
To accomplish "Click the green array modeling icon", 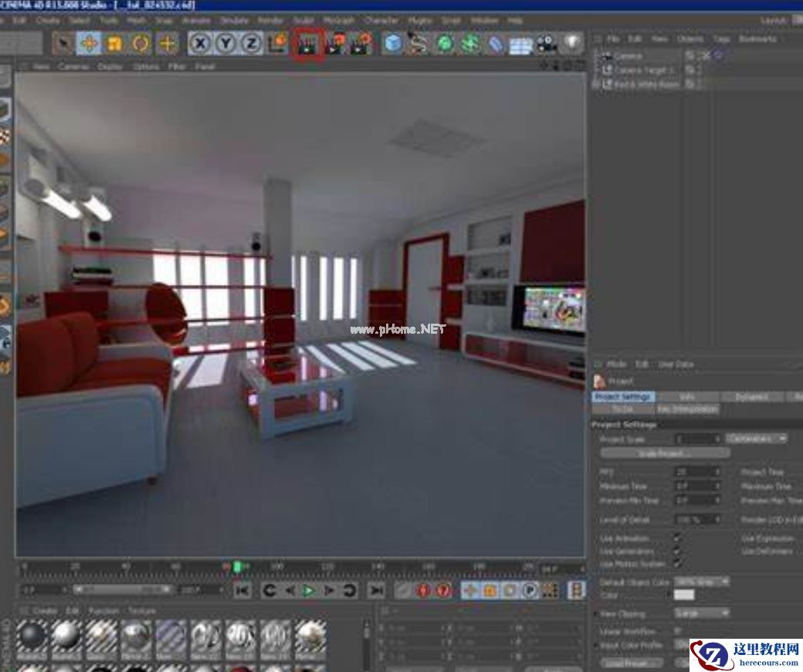I will (x=469, y=44).
